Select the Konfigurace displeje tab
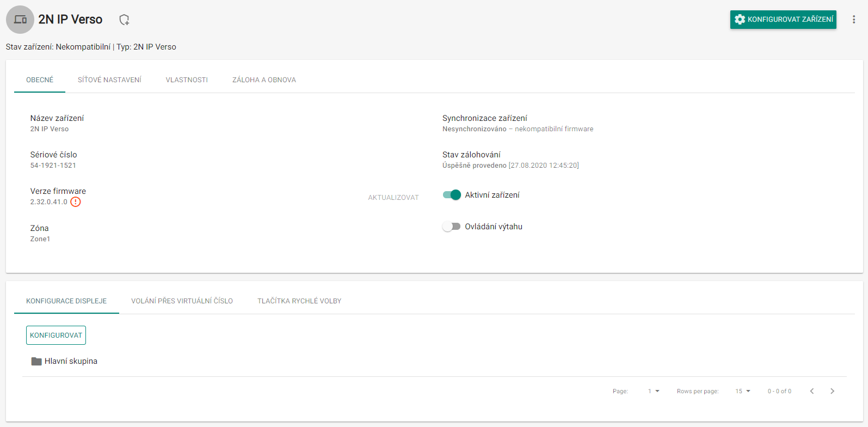868x427 pixels. pyautogui.click(x=66, y=301)
